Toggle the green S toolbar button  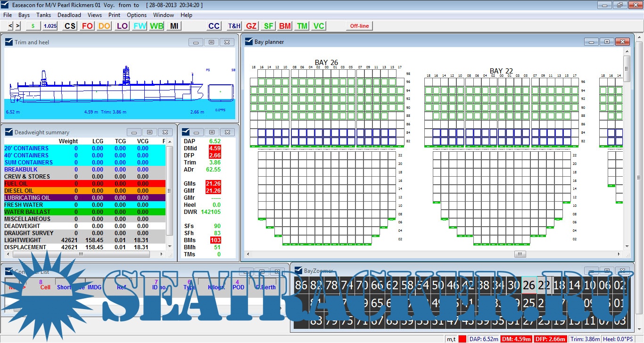point(33,26)
